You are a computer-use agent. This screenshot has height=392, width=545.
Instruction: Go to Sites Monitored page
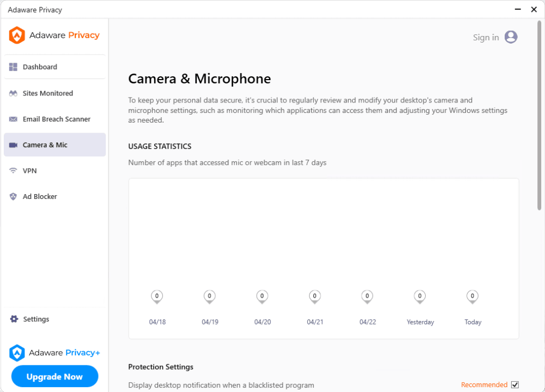click(47, 93)
